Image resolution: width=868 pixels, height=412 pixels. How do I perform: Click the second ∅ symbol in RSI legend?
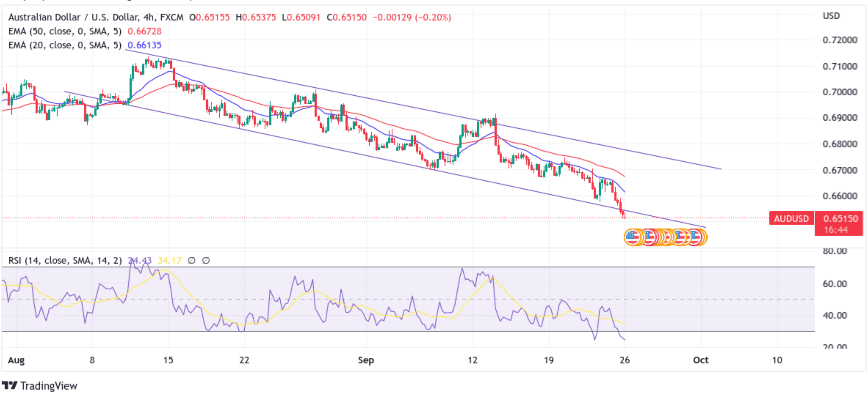point(206,260)
